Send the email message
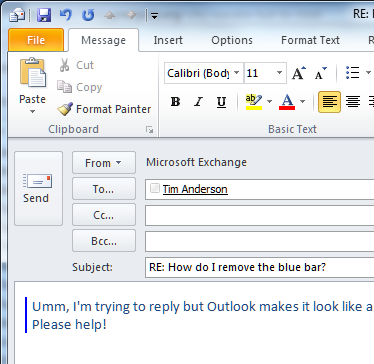The height and width of the screenshot is (364, 374). coord(38,188)
